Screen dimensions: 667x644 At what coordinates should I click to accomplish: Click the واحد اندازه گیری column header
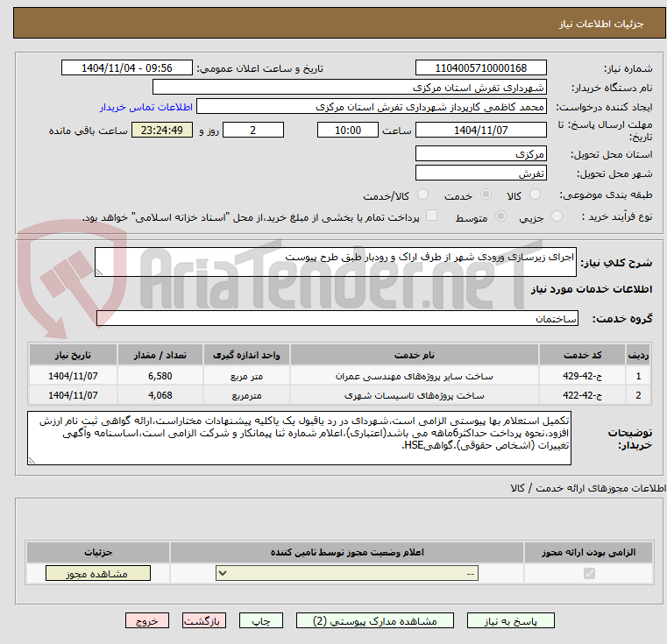[246, 355]
